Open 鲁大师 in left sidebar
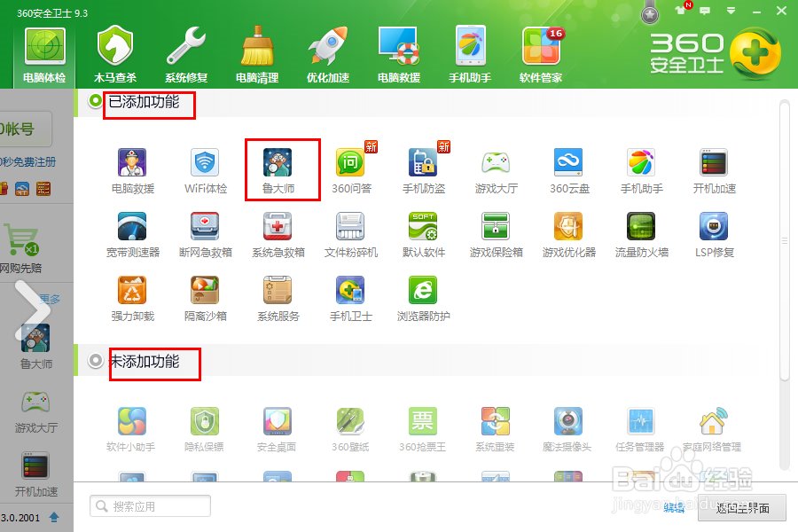 coord(35,347)
